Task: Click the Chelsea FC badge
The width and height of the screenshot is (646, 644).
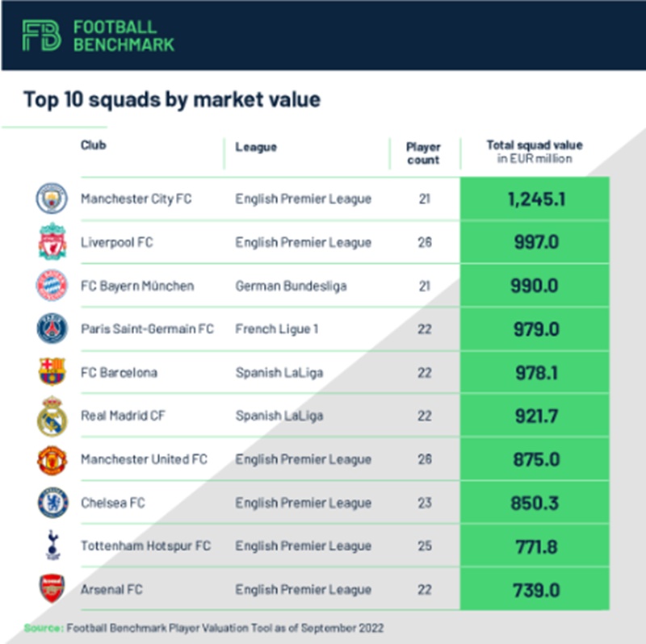Action: coord(52,503)
